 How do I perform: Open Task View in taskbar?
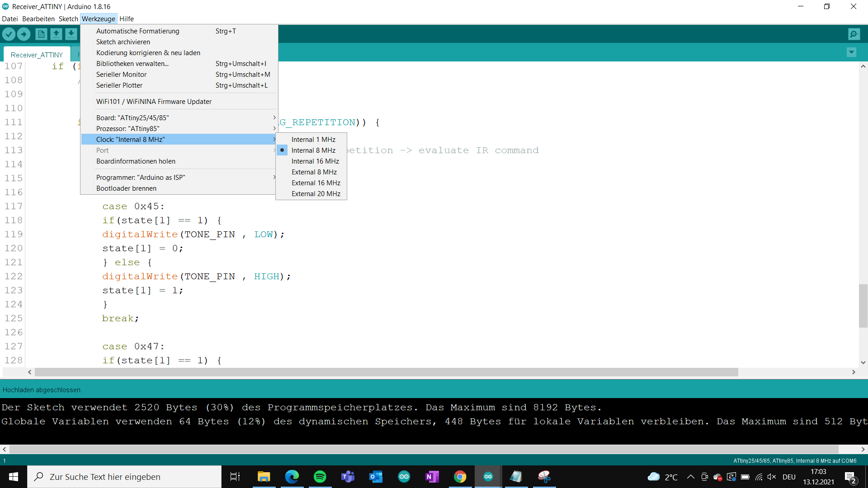[x=235, y=477]
